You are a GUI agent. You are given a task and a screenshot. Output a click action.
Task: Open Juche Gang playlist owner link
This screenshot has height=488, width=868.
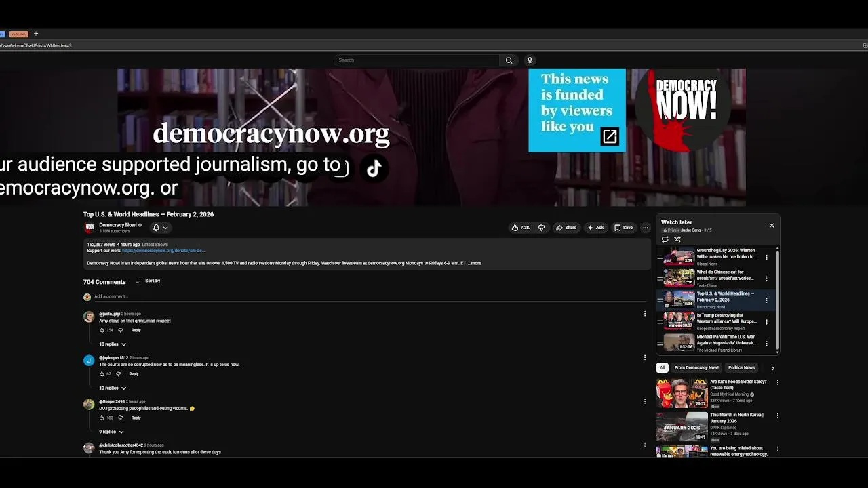[691, 230]
